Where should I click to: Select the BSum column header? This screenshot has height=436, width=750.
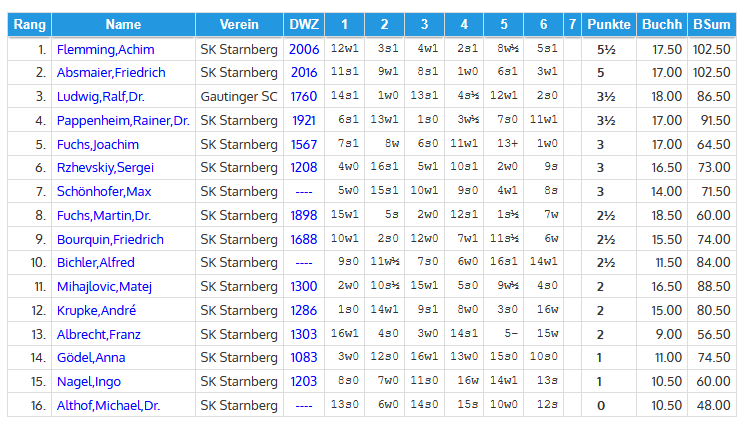[x=711, y=24]
